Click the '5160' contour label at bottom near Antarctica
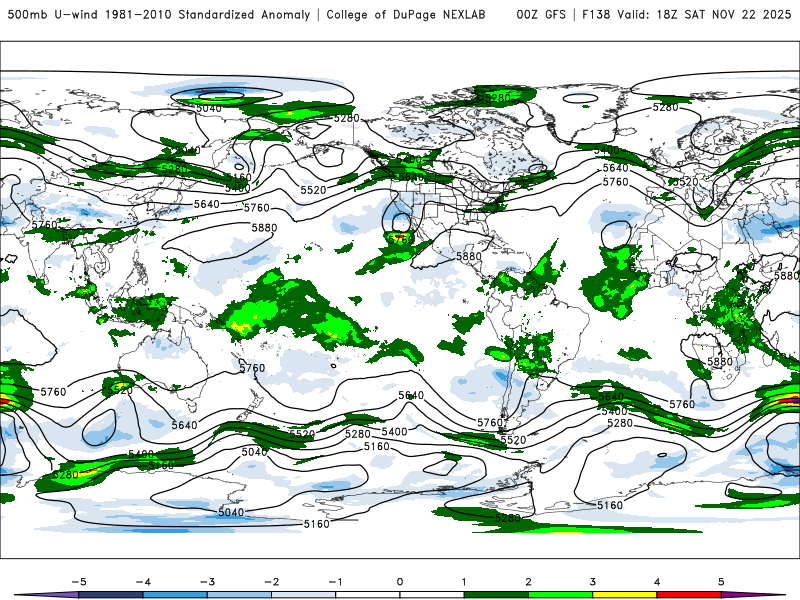 point(316,524)
